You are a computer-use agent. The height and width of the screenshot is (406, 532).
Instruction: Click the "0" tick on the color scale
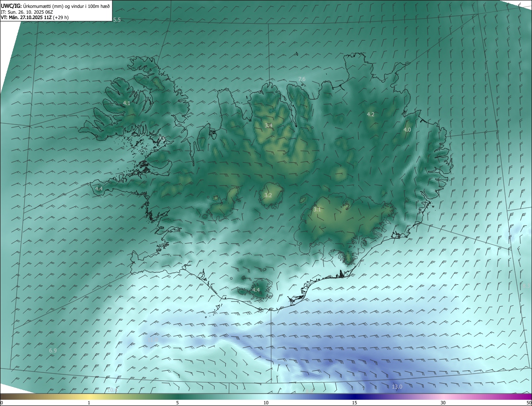point(2,403)
